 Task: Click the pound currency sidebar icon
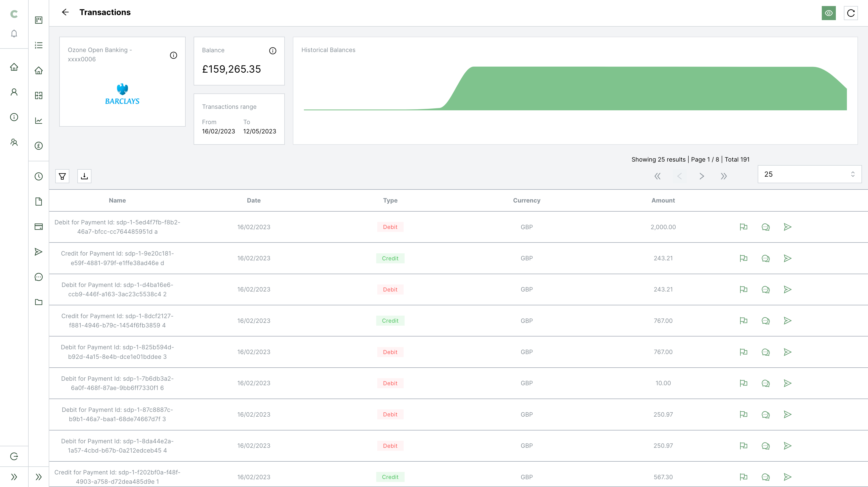pyautogui.click(x=39, y=145)
